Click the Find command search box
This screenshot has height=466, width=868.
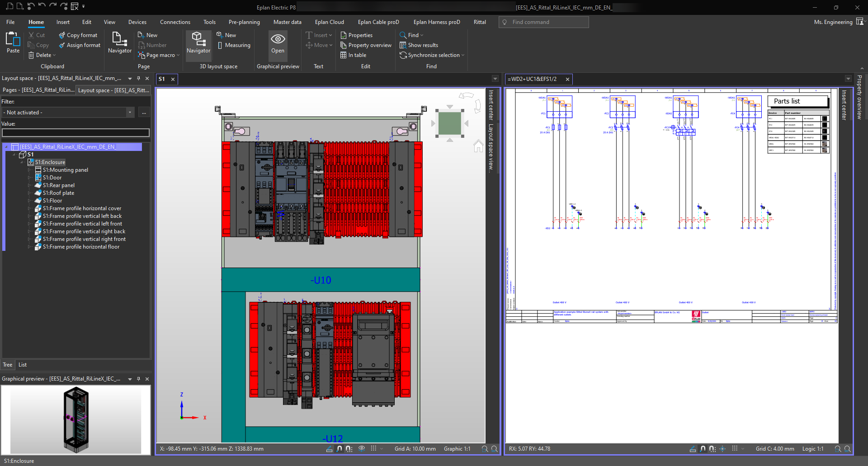[x=544, y=22]
